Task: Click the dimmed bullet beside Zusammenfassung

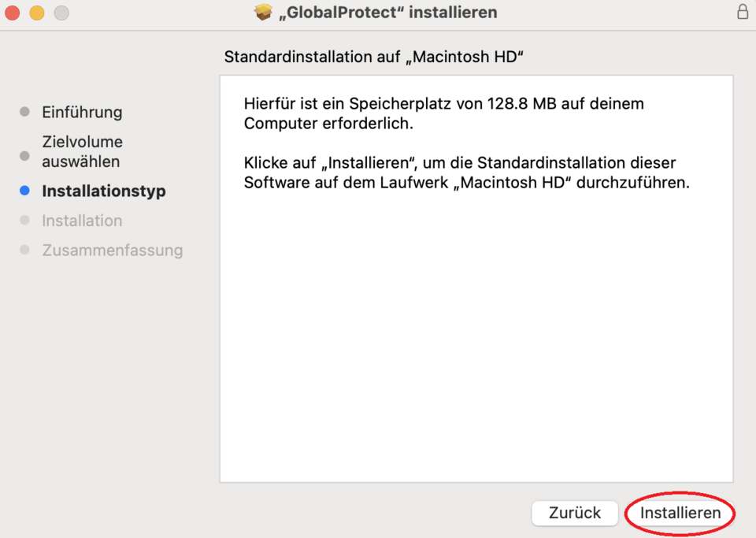Action: click(x=24, y=250)
